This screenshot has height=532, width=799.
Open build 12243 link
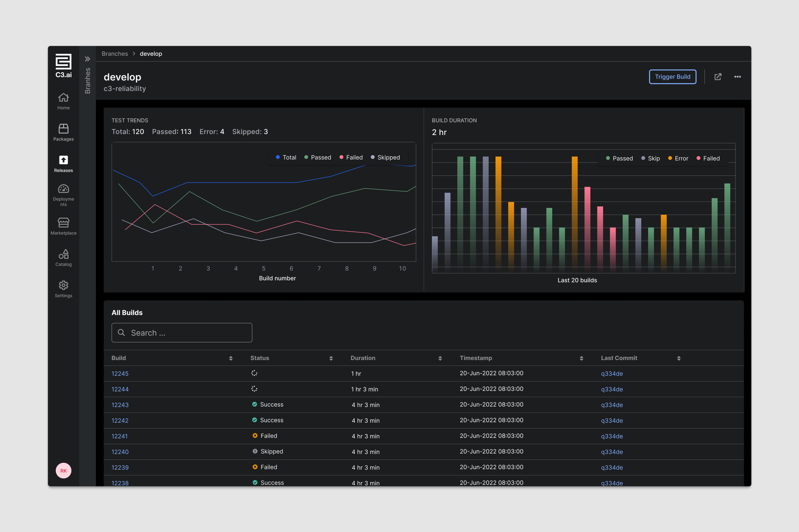[x=120, y=405]
